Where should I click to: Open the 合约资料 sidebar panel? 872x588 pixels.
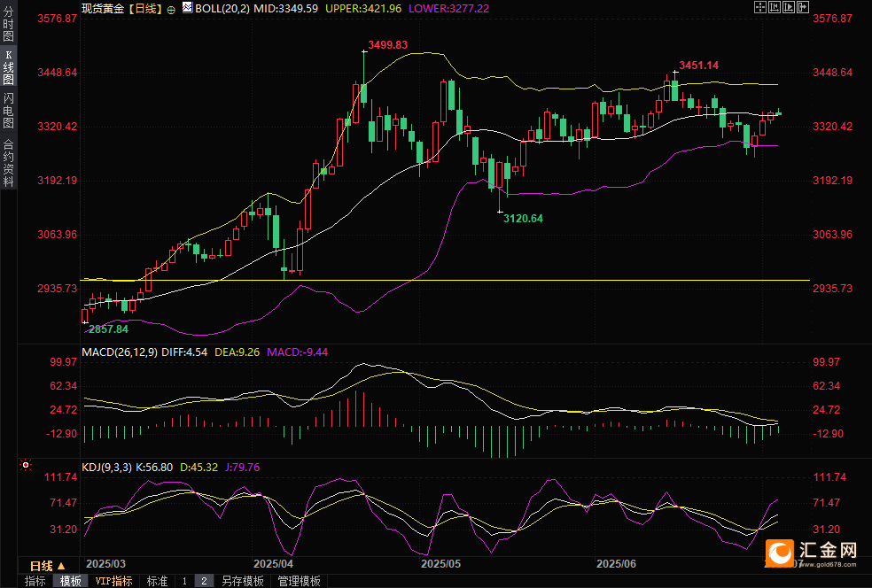pos(8,163)
